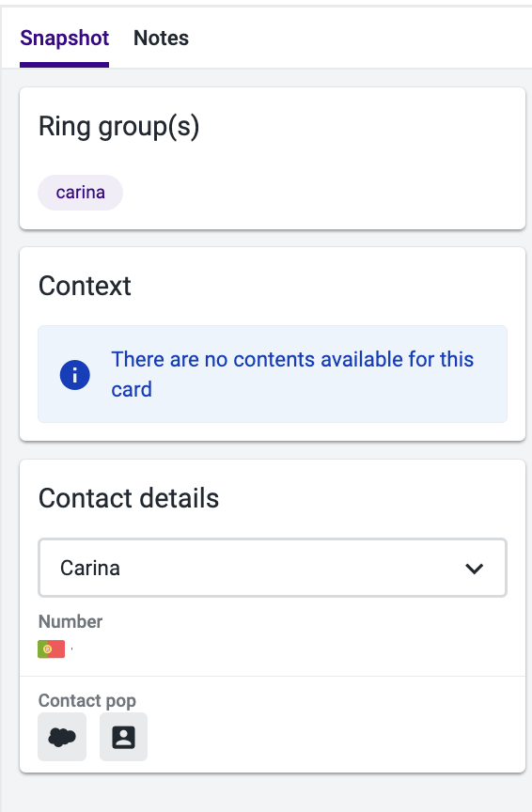Click the Context card heading

[85, 286]
